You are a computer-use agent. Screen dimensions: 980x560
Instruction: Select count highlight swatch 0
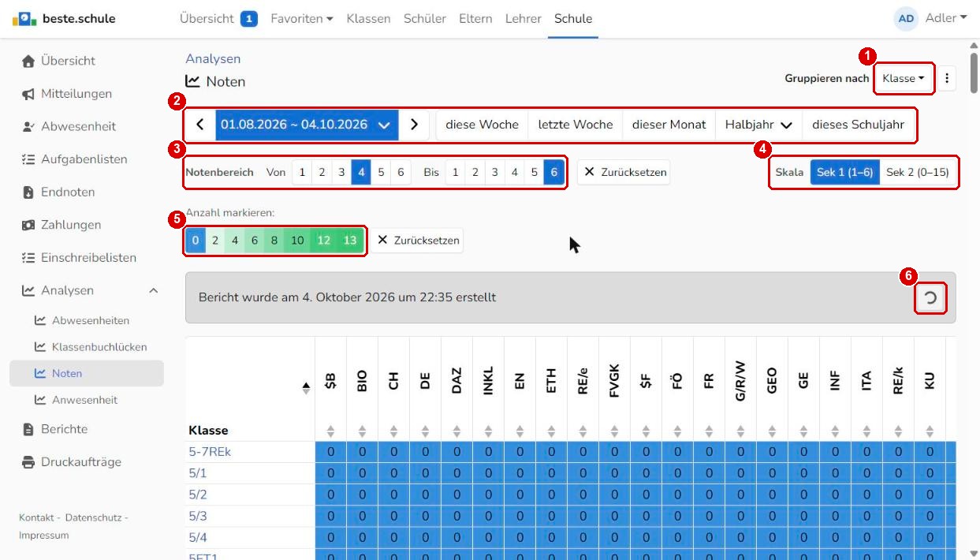196,241
